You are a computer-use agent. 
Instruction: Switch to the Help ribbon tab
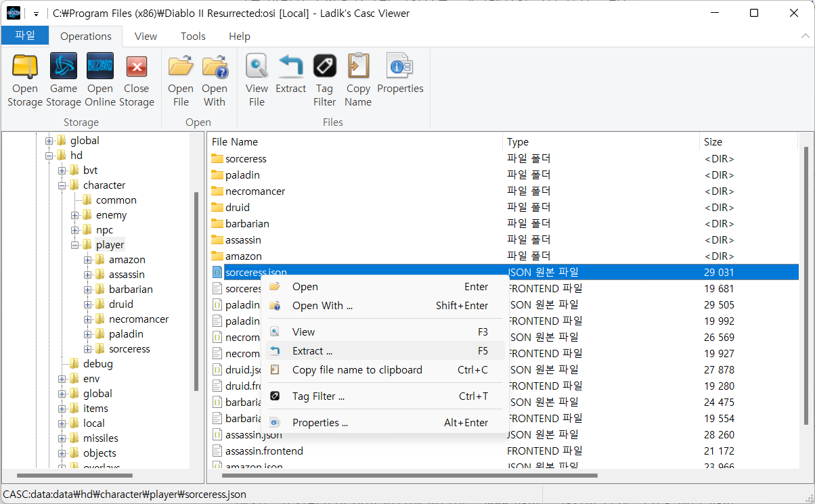click(x=240, y=37)
